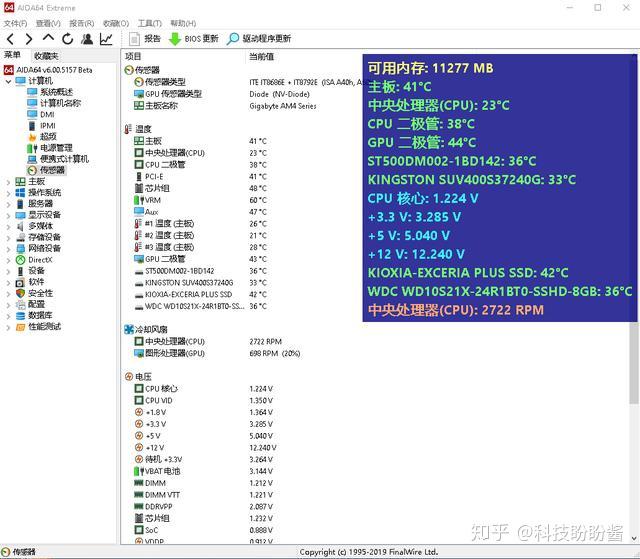Click the 配置 icon in the tree
This screenshot has height=559, width=640.
pyautogui.click(x=20, y=304)
